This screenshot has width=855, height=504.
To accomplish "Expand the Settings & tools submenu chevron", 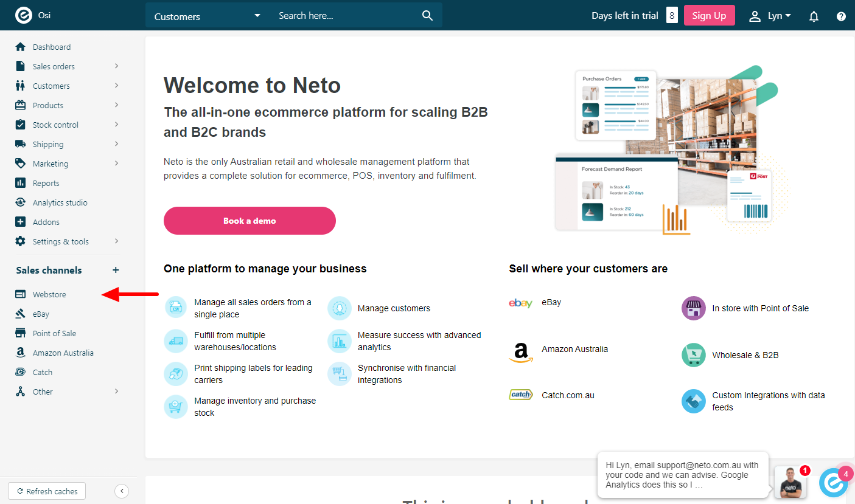I will 116,241.
